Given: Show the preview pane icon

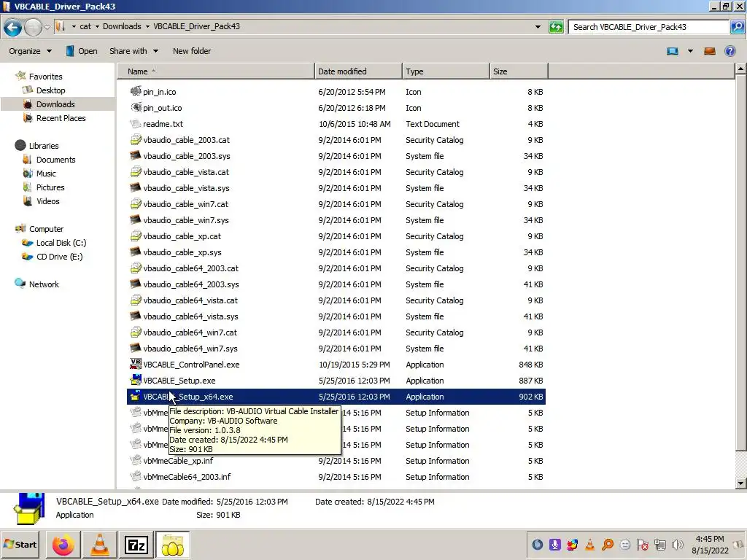Looking at the screenshot, I should coord(709,51).
